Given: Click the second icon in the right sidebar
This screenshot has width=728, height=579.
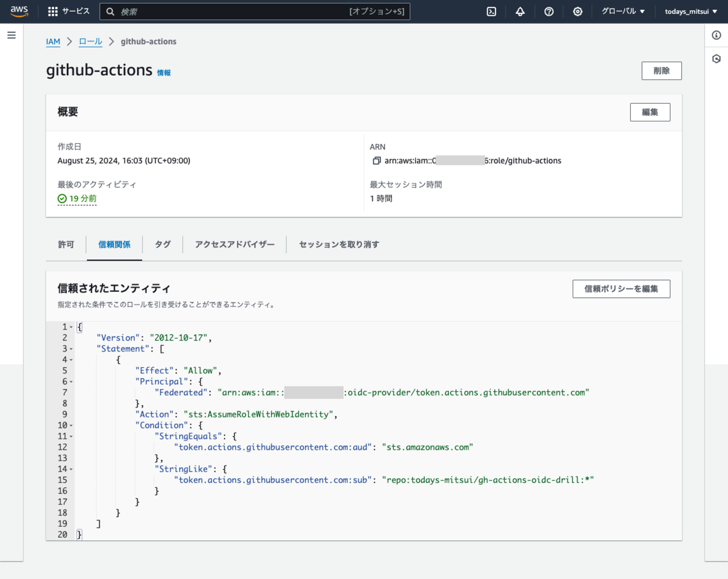Looking at the screenshot, I should pos(716,59).
